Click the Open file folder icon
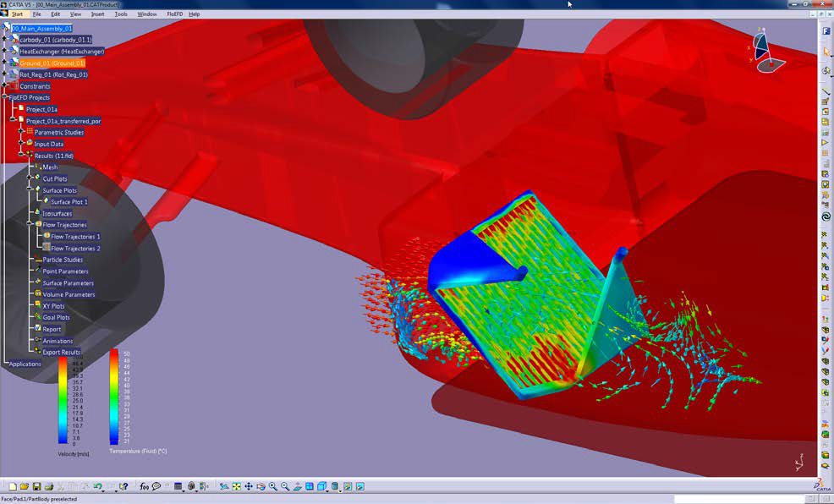The height and width of the screenshot is (504, 834). [x=25, y=486]
